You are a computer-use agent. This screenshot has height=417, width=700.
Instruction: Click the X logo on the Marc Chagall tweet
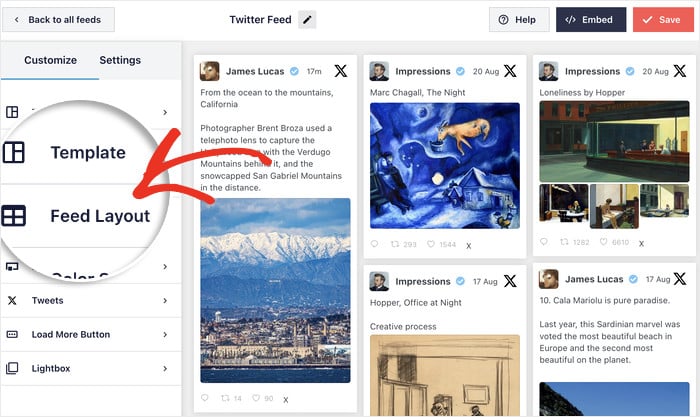tap(510, 71)
